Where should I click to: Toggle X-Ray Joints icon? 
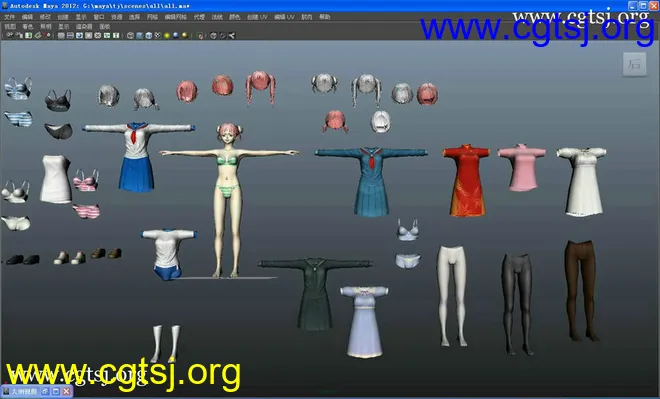[x=232, y=35]
